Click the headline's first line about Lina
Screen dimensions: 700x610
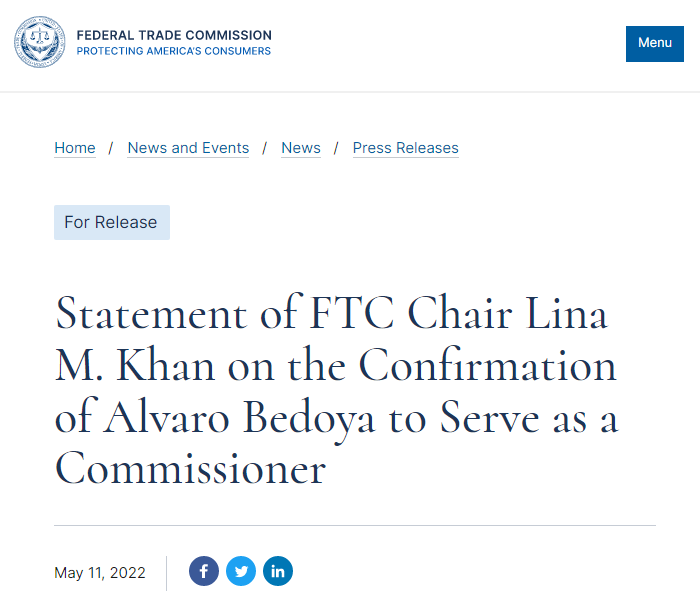[x=331, y=314]
